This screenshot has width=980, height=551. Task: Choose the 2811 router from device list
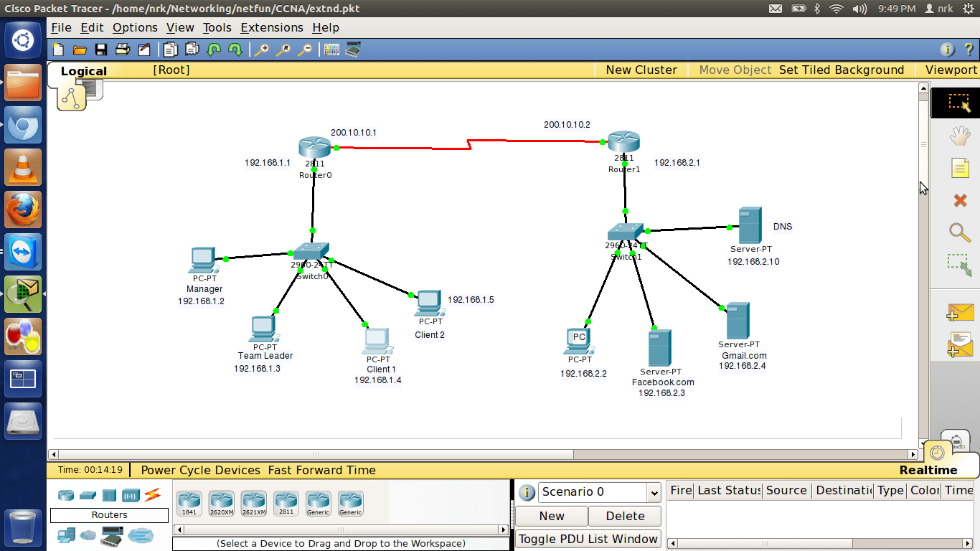pos(286,502)
